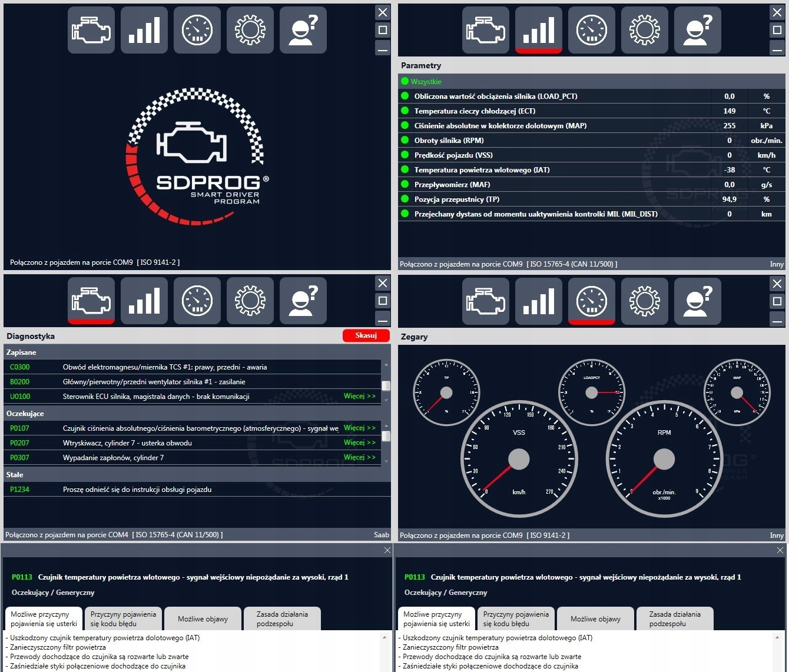This screenshot has height=672, width=789.
Task: Open engine diagnostics from the Zegary window toolbar
Action: pyautogui.click(x=486, y=301)
